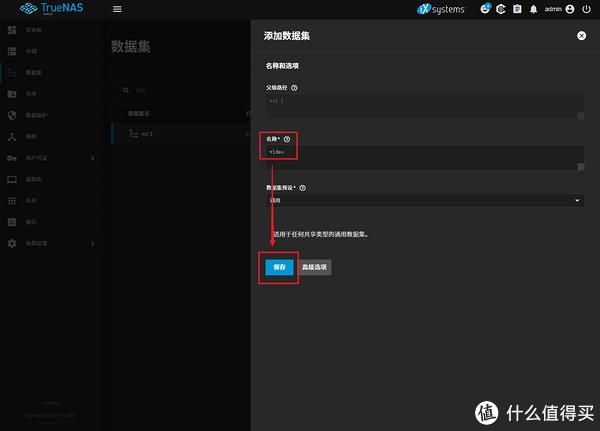Click the parent path text field
The height and width of the screenshot is (431, 600).
425,106
